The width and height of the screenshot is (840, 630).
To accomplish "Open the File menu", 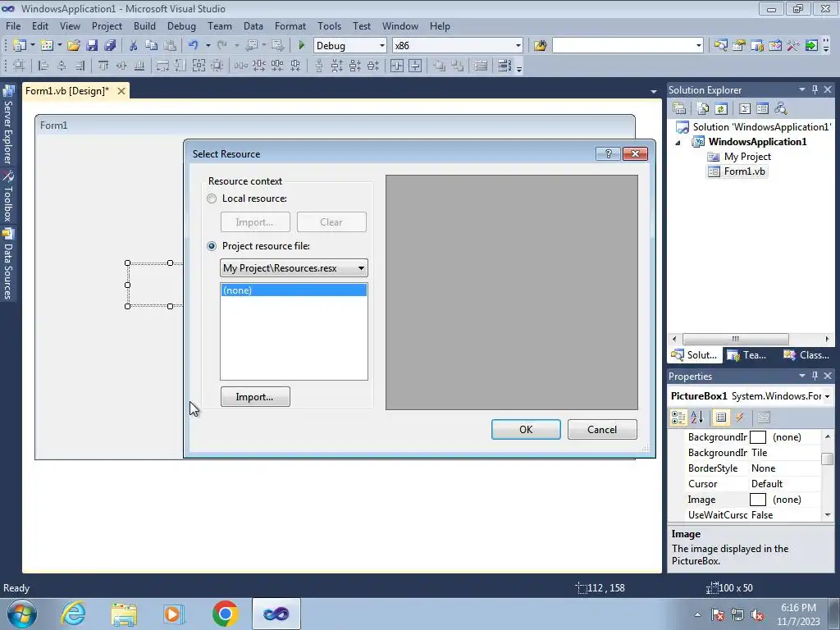I will click(x=13, y=25).
